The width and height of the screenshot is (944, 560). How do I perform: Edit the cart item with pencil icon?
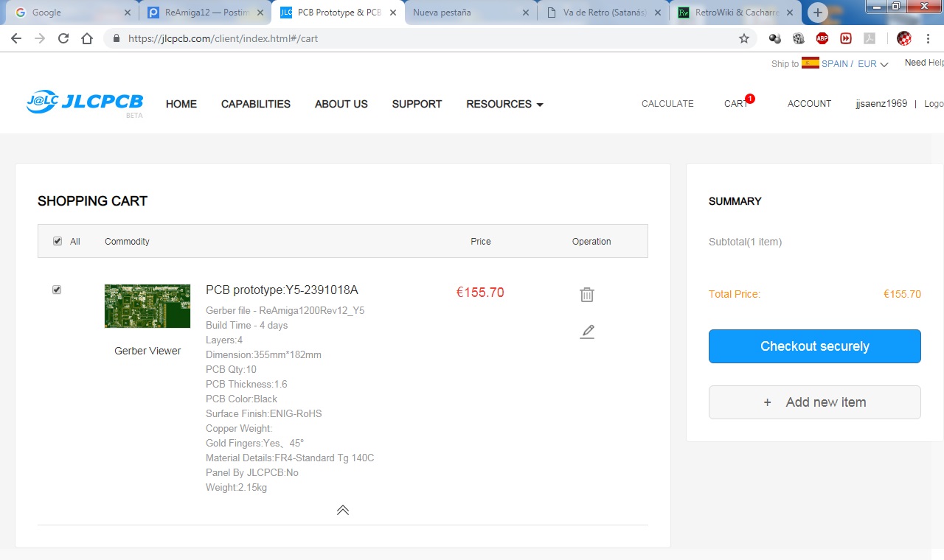click(587, 332)
